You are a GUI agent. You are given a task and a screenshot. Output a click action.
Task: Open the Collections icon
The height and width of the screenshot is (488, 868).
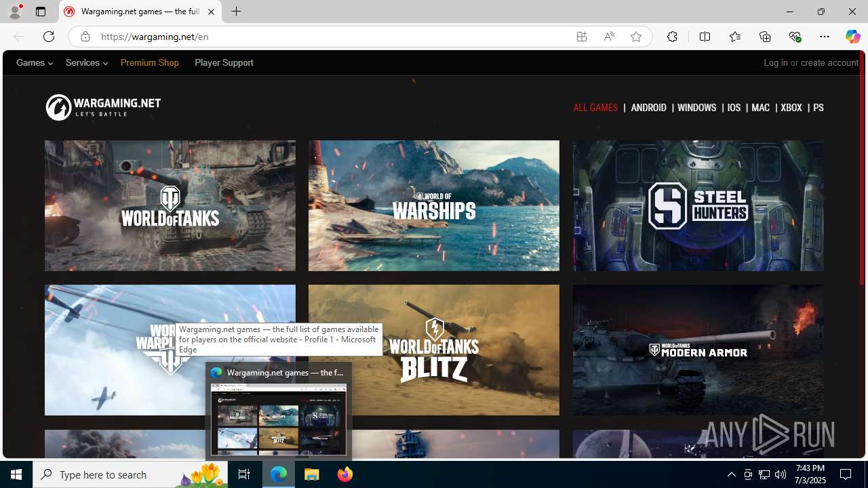(765, 37)
